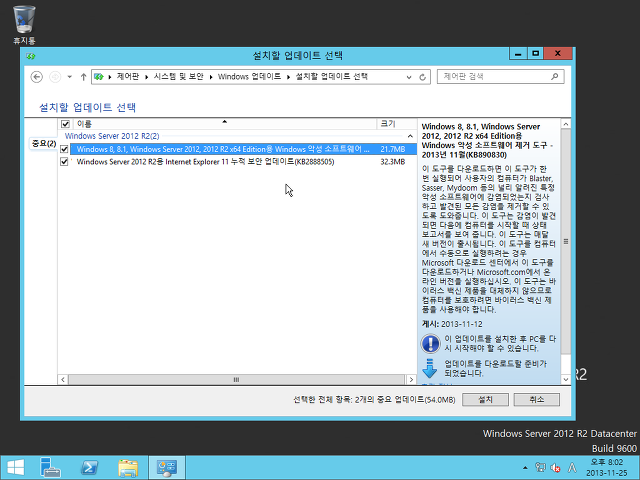Collapse the Windows Server 2012 R2(2) group
Screen dimensions: 640x480
point(410,136)
